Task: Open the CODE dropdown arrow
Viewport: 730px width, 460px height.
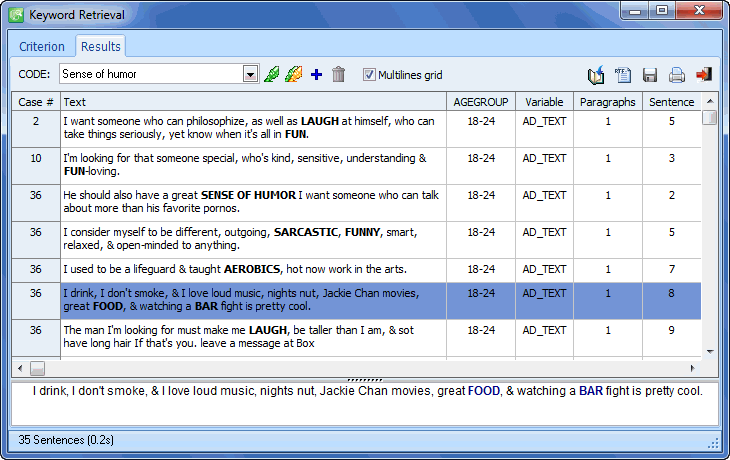Action: [x=250, y=74]
